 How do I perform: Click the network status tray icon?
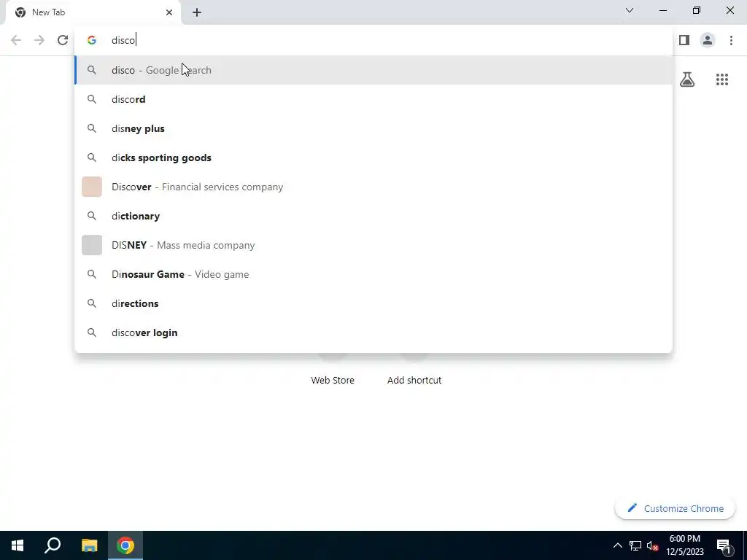pyautogui.click(x=635, y=545)
